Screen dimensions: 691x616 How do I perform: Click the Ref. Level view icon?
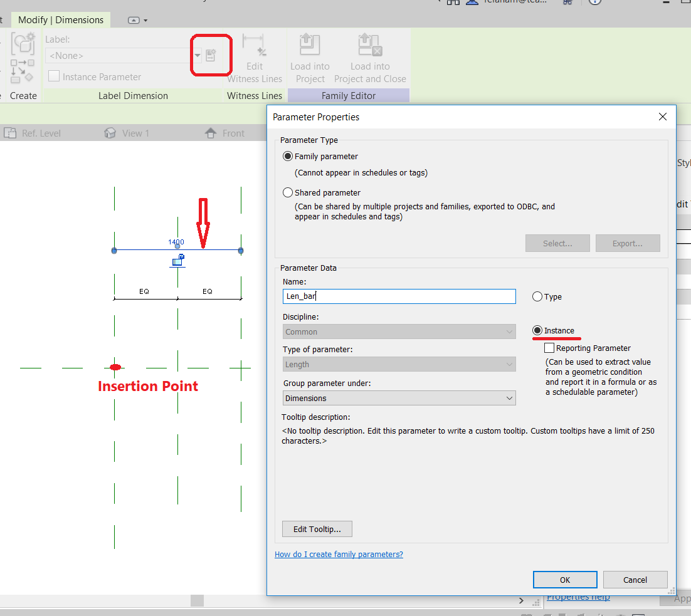click(11, 133)
